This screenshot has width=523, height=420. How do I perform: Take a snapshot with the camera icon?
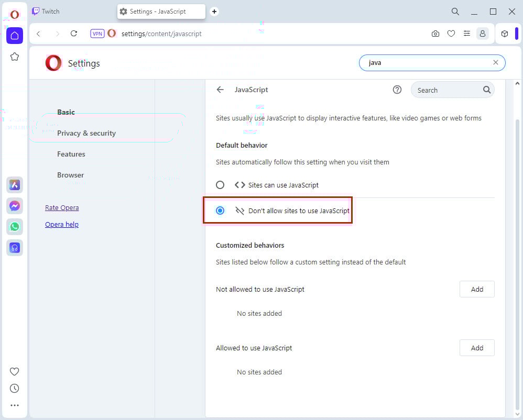coord(435,34)
